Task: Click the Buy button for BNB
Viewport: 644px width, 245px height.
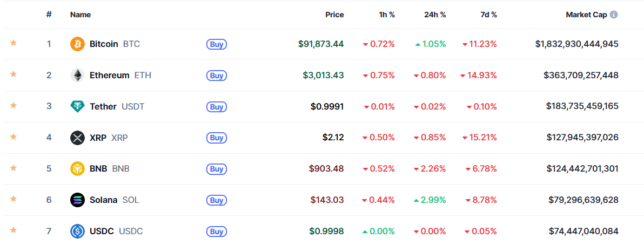Action: [x=217, y=169]
